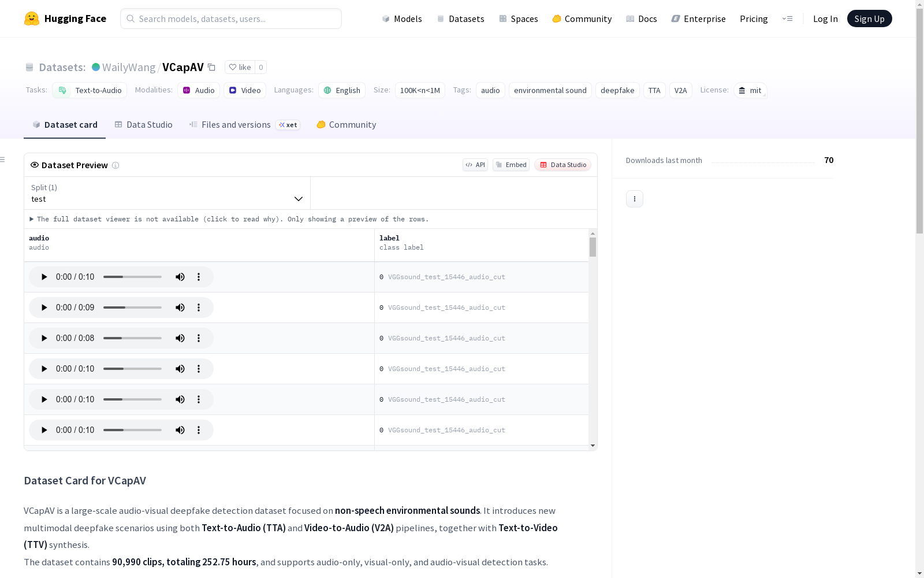Mute the 0:08 audio clip

point(180,338)
